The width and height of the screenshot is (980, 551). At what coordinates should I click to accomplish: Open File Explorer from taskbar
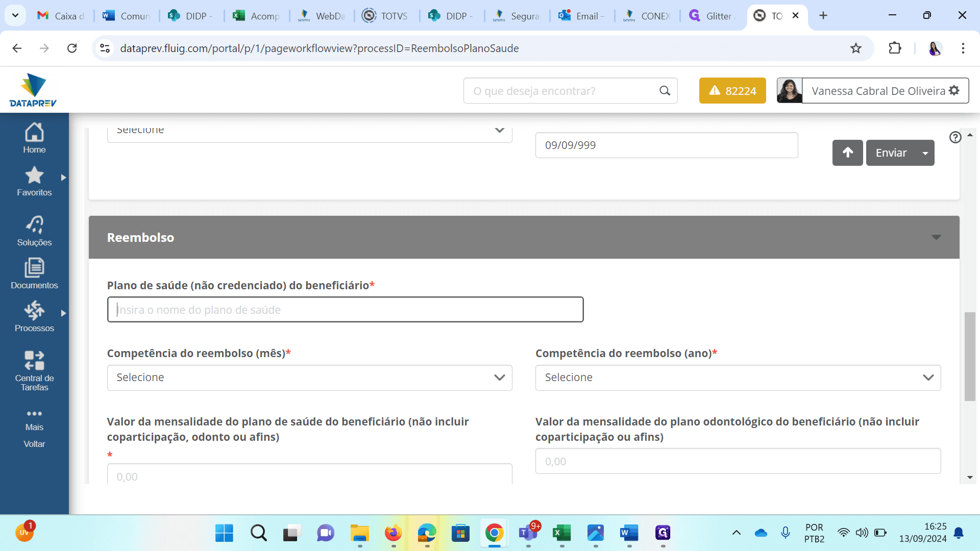pos(359,533)
